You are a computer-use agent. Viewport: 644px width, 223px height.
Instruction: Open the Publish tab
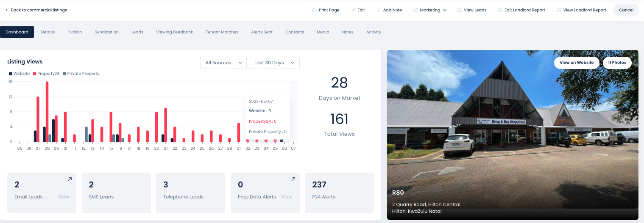click(x=75, y=32)
